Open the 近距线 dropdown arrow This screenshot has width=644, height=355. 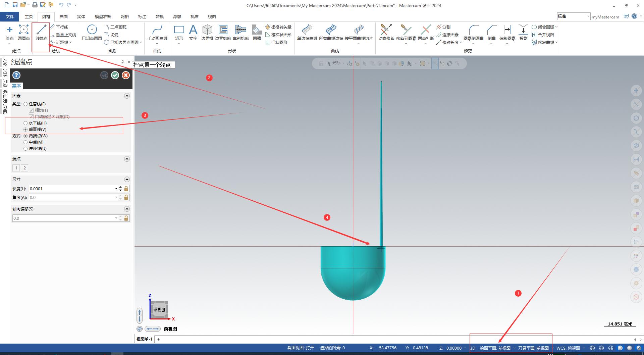(70, 42)
